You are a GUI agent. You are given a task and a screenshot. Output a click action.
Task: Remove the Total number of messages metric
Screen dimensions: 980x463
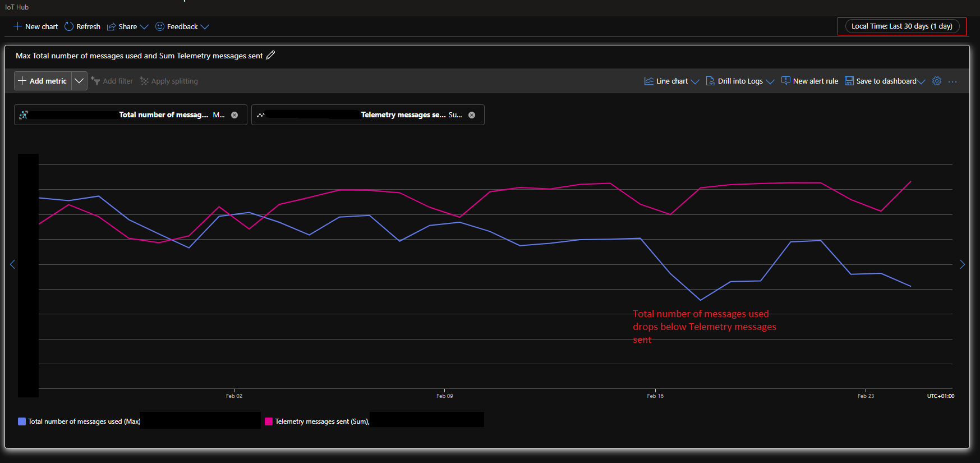[234, 115]
